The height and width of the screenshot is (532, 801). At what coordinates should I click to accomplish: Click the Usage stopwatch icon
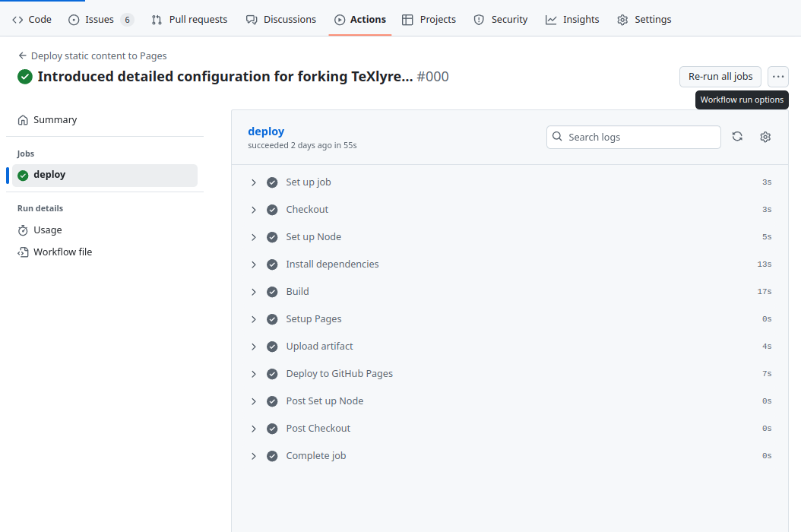coord(23,230)
